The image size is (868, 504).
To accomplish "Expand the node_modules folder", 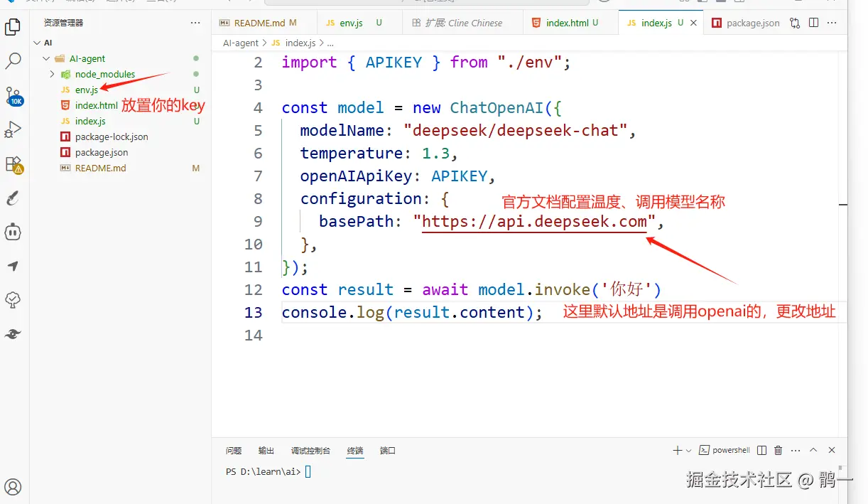I will pyautogui.click(x=119, y=74).
